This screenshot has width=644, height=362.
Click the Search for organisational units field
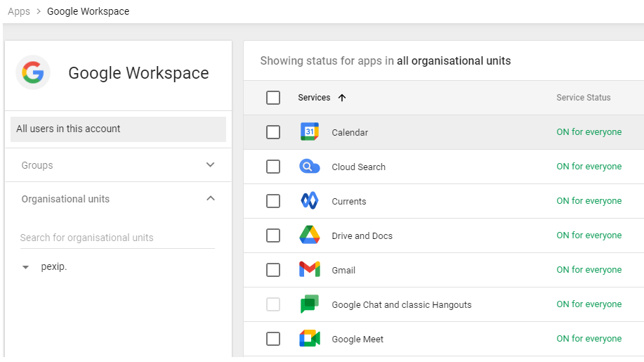point(117,238)
